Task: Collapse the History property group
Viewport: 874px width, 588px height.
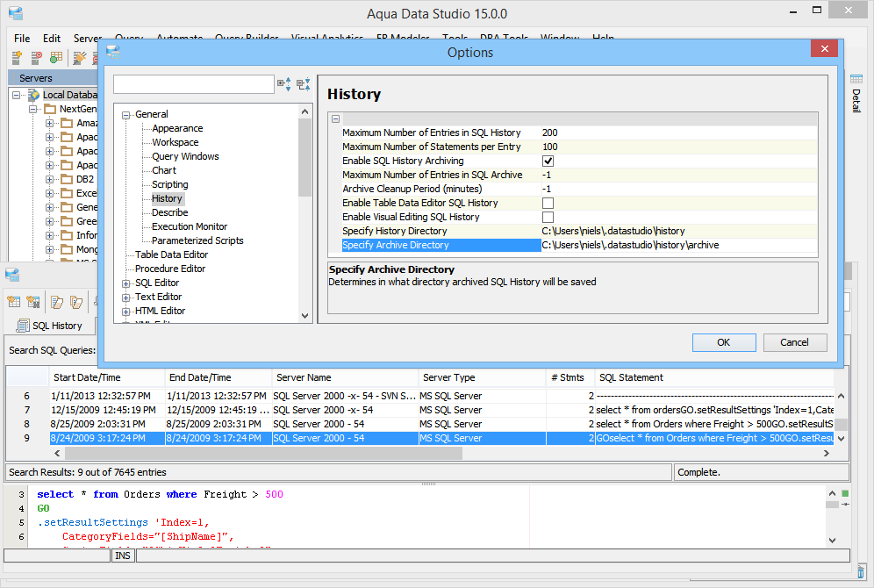Action: coord(335,118)
